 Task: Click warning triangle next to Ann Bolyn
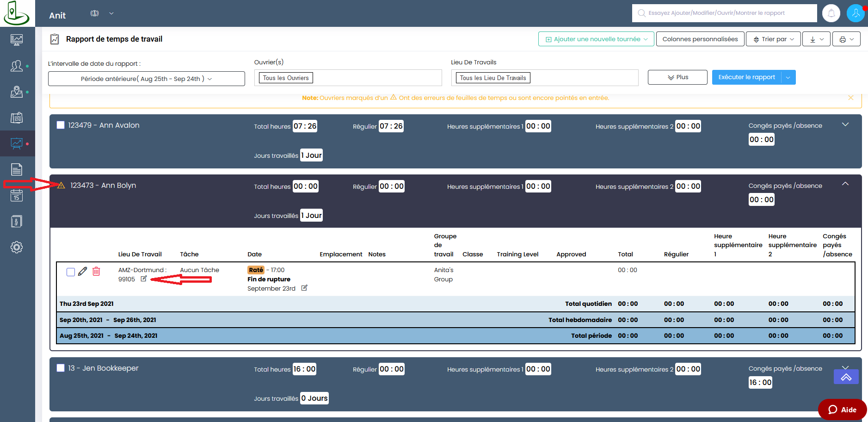coord(61,186)
